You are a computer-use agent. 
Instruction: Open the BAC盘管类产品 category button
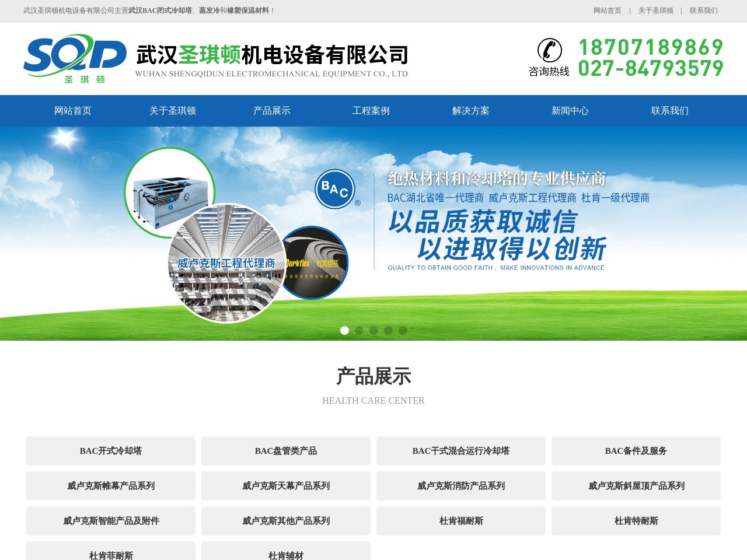point(286,451)
